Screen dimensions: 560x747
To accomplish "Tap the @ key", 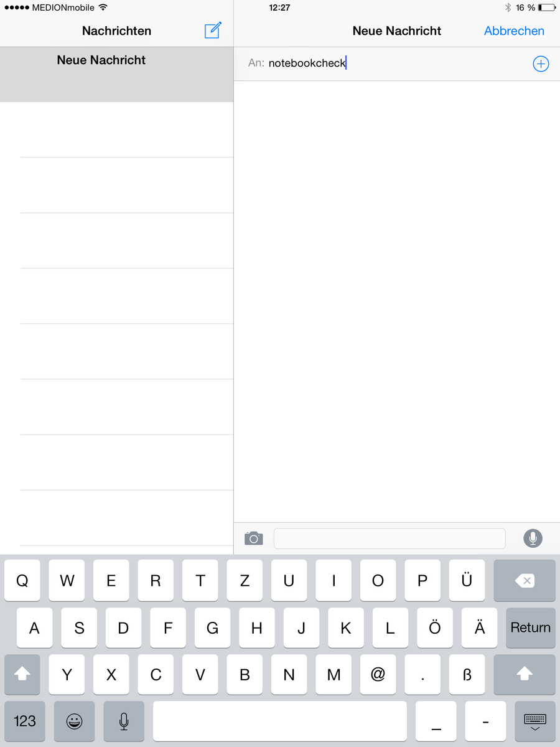I will point(378,674).
